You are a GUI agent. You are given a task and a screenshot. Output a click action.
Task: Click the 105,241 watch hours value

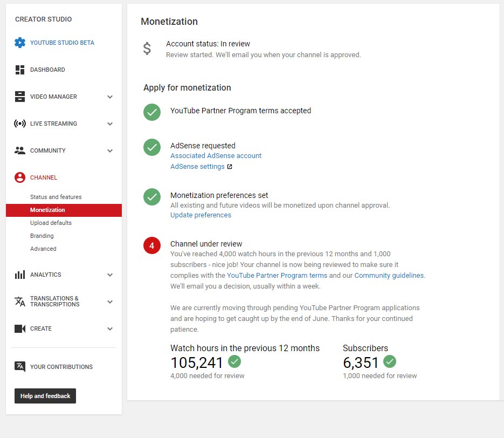click(x=197, y=362)
